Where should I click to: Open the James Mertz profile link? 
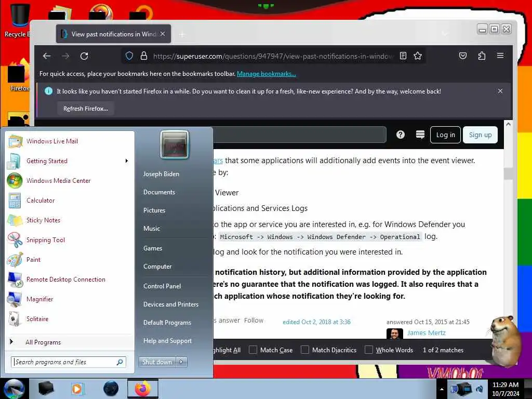click(426, 333)
